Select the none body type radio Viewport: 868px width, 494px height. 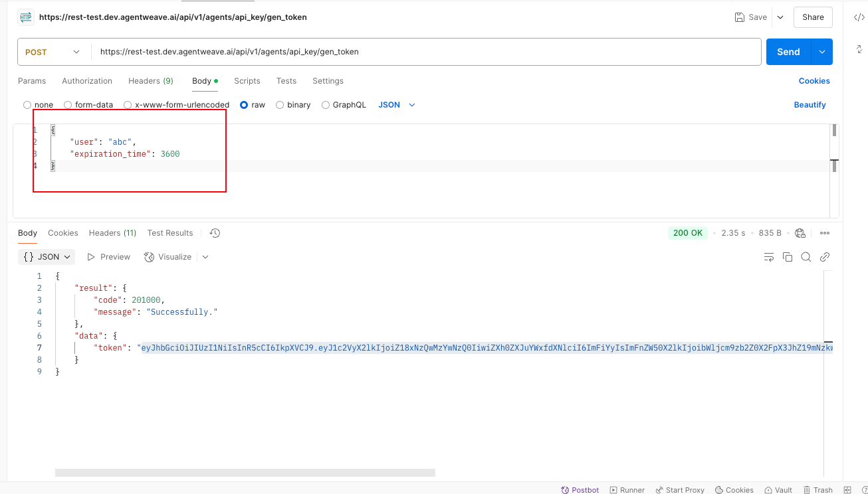point(27,105)
